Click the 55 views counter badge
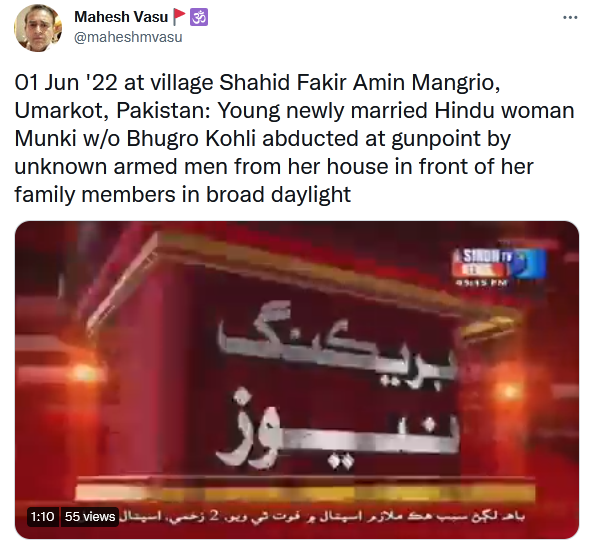 [90, 516]
